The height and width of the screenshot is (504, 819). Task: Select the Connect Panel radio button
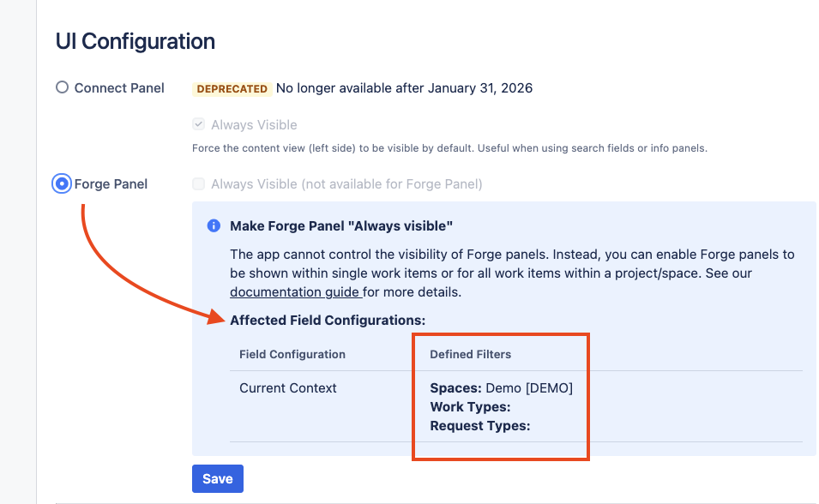coord(62,87)
